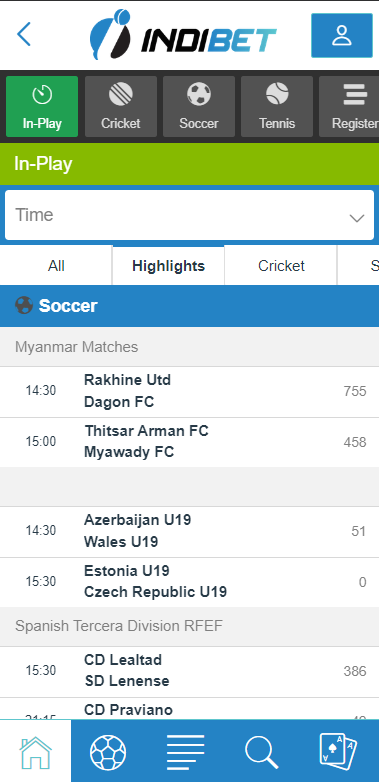The height and width of the screenshot is (782, 379).
Task: Open the bottom bet list lines icon
Action: click(x=186, y=752)
